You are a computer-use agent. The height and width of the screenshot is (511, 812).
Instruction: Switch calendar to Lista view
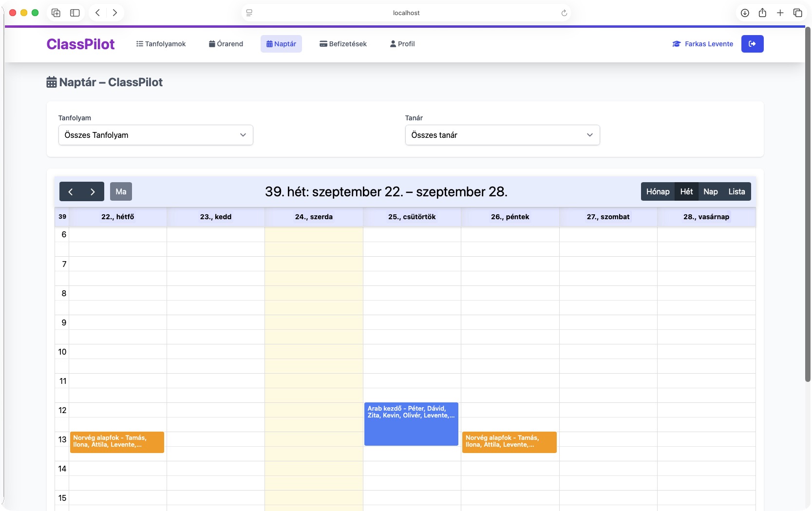736,191
